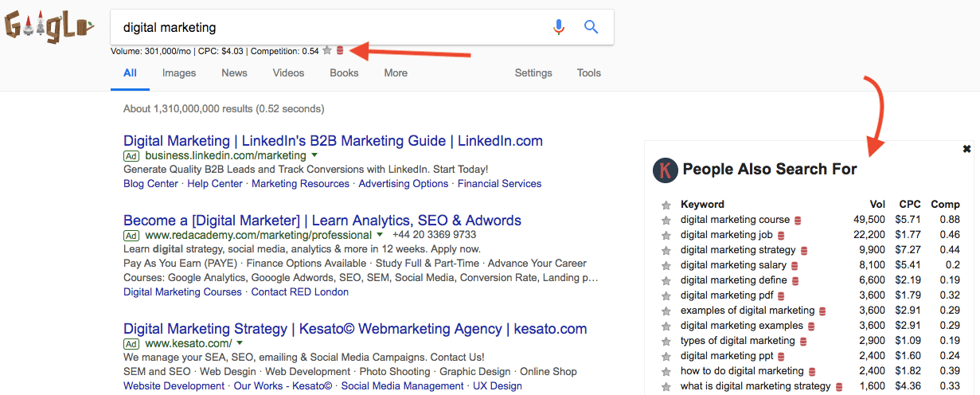Expand the redacademy.com ad dropdown arrow
The image size is (980, 395).
[380, 235]
